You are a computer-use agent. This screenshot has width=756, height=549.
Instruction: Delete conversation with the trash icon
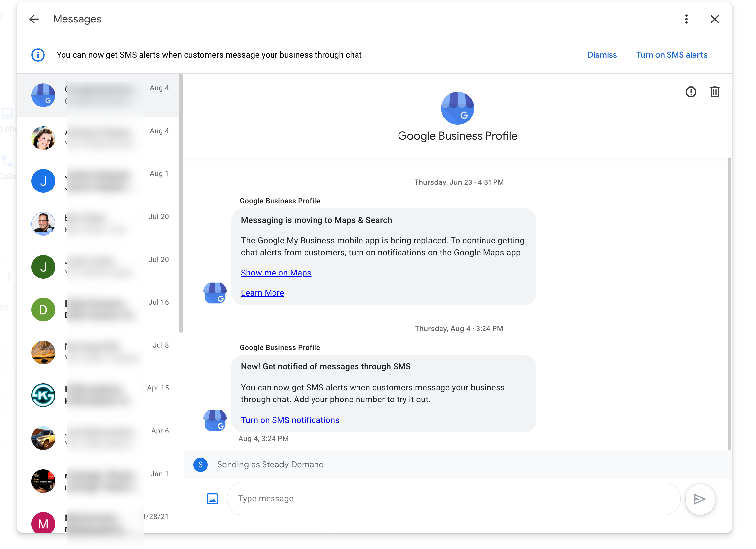coord(714,92)
